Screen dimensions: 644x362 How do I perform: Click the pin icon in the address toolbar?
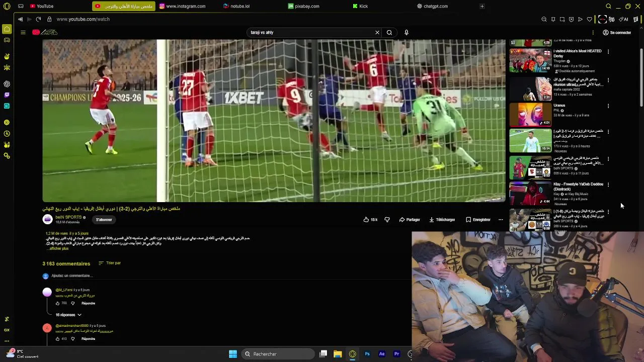553,19
